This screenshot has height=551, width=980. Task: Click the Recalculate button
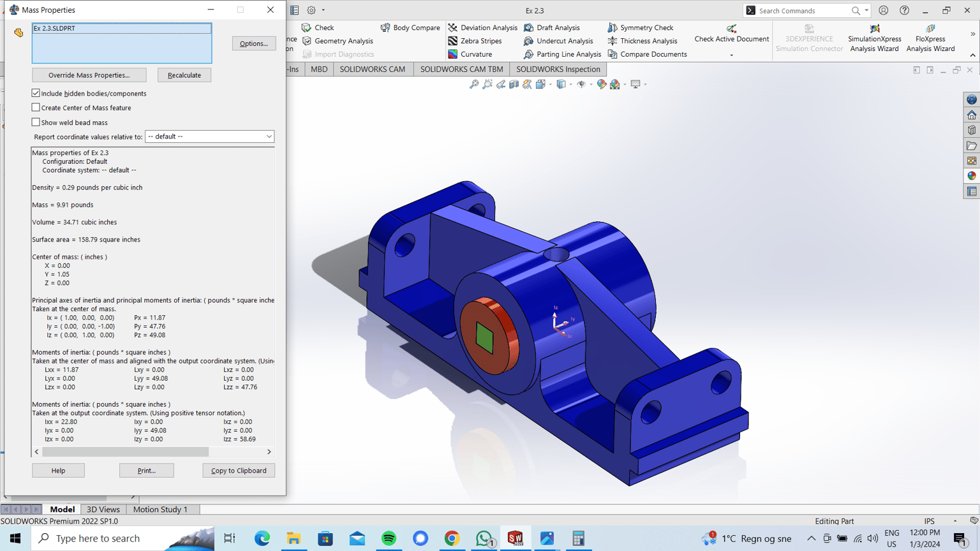tap(184, 75)
